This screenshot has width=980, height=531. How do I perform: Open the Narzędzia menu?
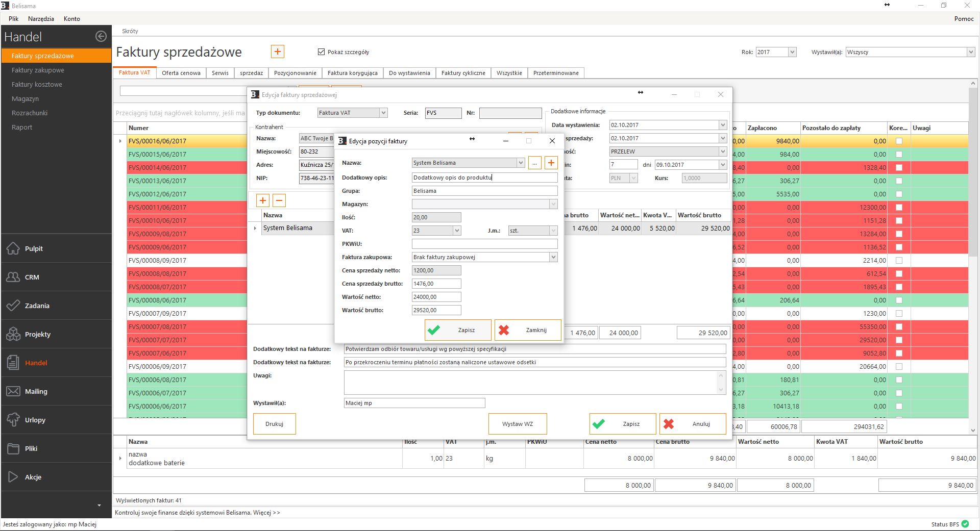coord(41,18)
